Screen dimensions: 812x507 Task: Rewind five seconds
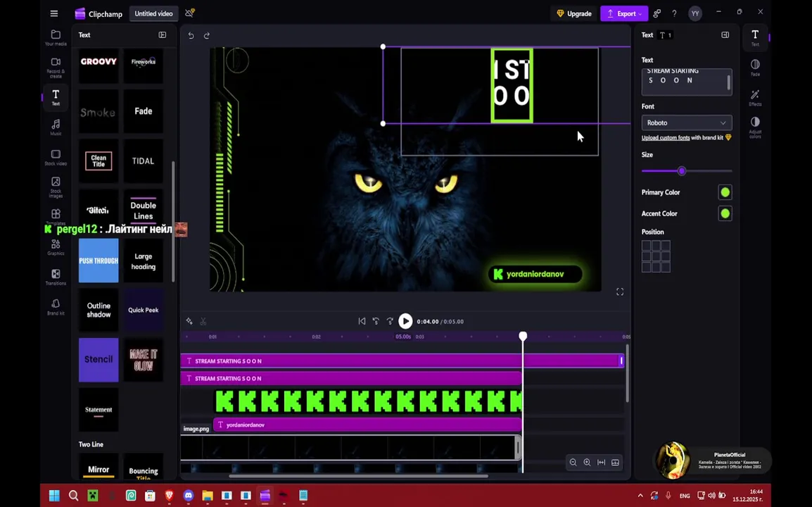tap(376, 321)
